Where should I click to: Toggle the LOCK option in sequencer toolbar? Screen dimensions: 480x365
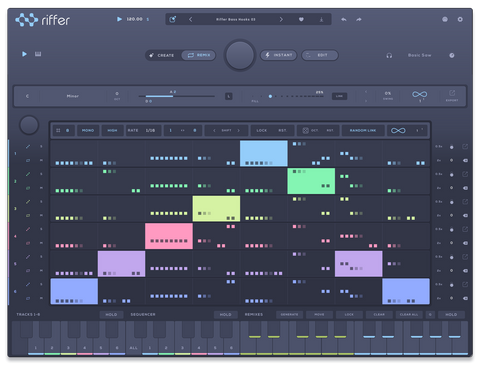point(262,130)
